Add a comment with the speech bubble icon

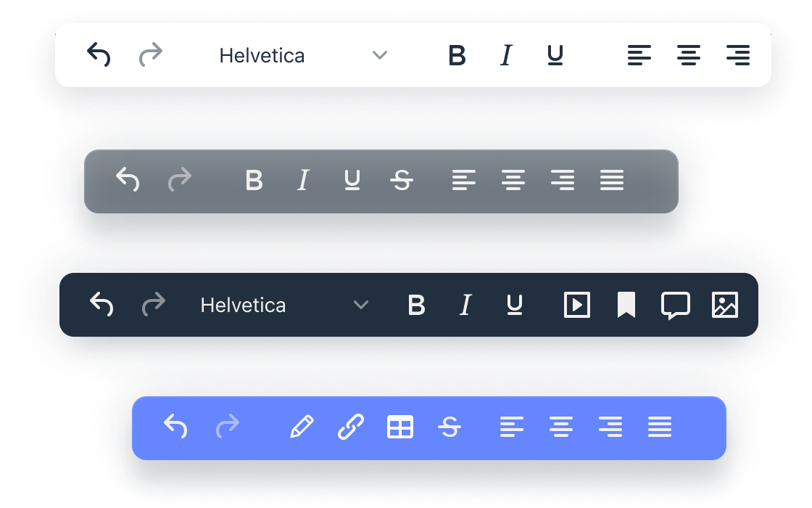tap(676, 306)
